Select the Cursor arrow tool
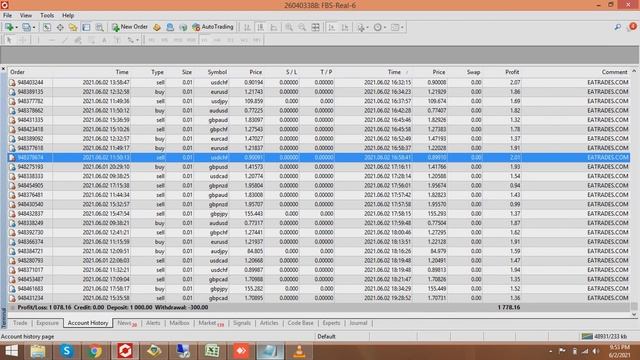The height and width of the screenshot is (360, 640). click(x=9, y=40)
